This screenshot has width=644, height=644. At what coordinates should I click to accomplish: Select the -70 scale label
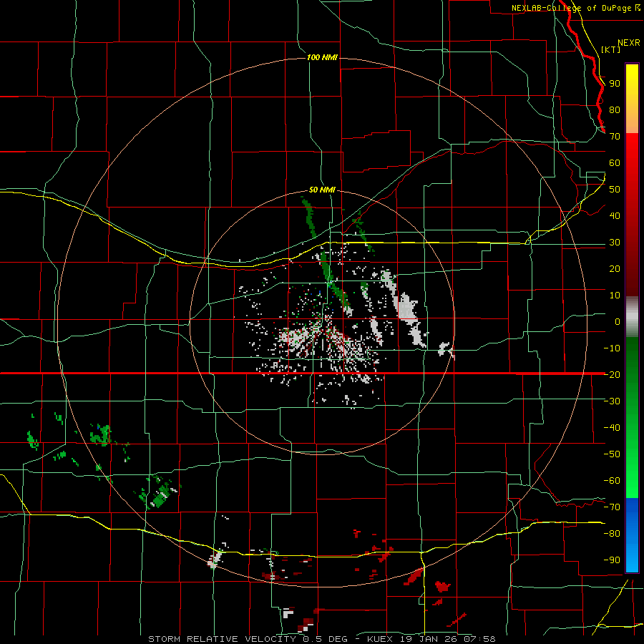612,507
